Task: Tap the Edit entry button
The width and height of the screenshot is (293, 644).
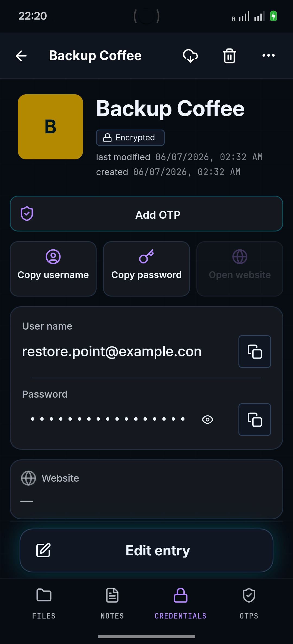Action: 146,550
